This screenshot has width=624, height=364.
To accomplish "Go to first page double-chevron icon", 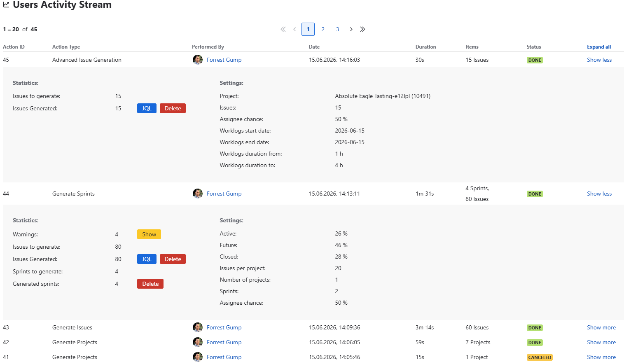I will (283, 29).
